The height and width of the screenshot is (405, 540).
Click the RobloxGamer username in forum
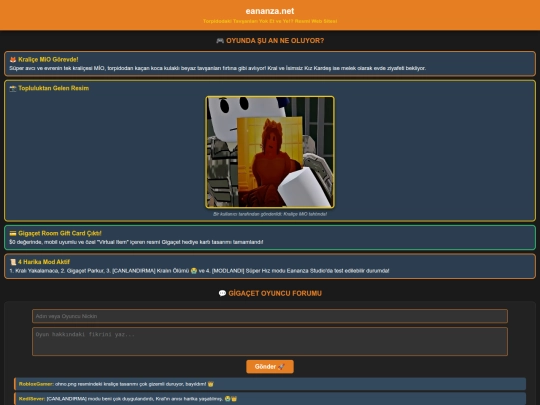coord(36,384)
